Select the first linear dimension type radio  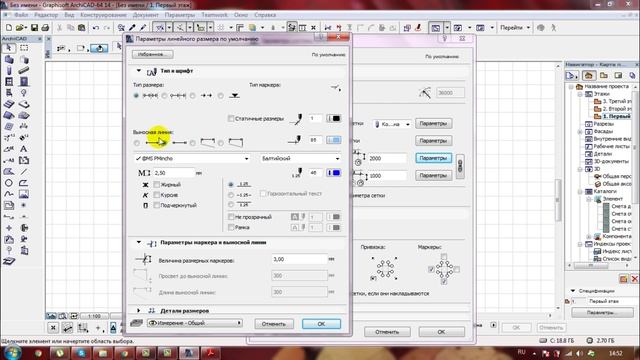(x=136, y=96)
